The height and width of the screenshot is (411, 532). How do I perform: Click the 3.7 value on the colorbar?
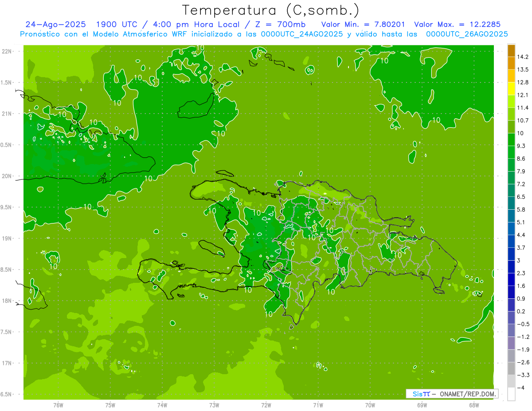click(521, 248)
